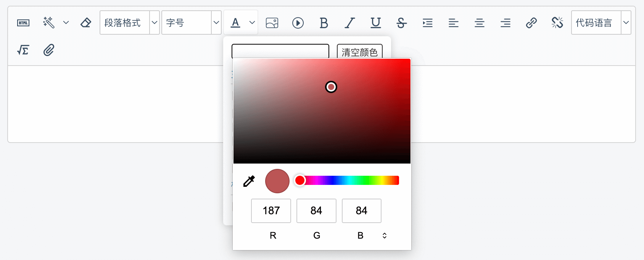Click the insert image icon
Viewport: 644px width, 260px height.
(x=272, y=23)
